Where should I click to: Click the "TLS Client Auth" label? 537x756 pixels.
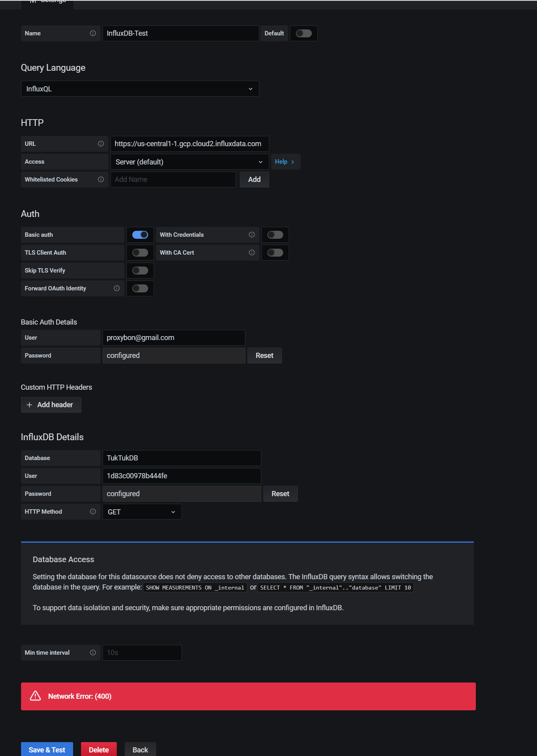45,253
